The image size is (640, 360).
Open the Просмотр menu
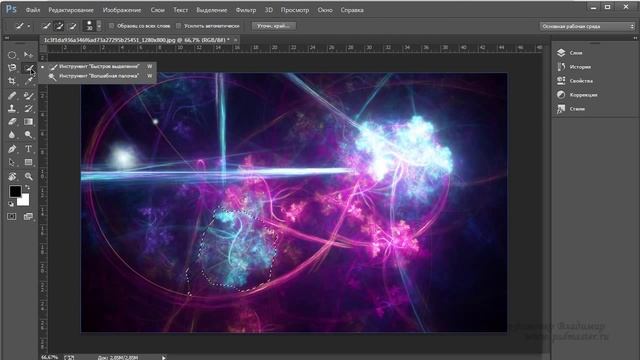[x=295, y=10]
